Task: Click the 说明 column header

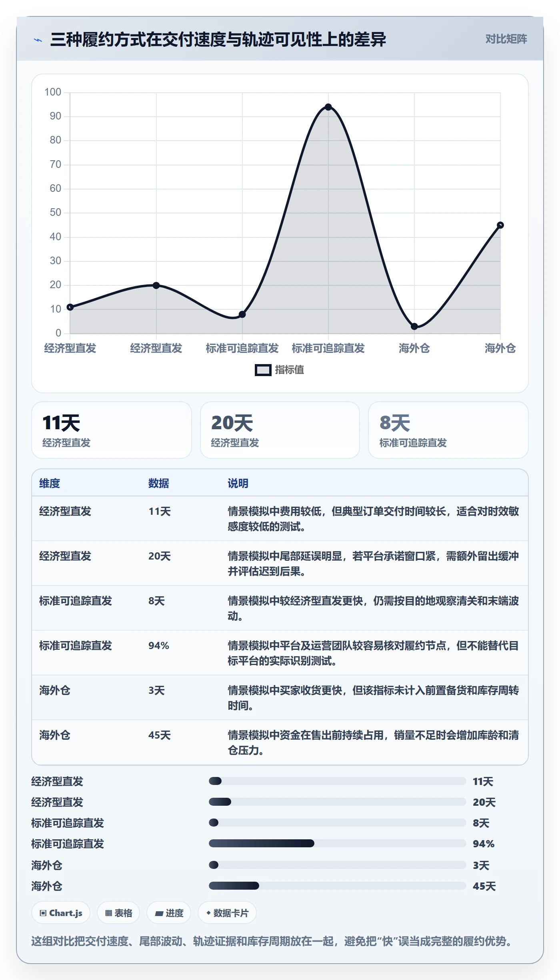Action: point(238,483)
